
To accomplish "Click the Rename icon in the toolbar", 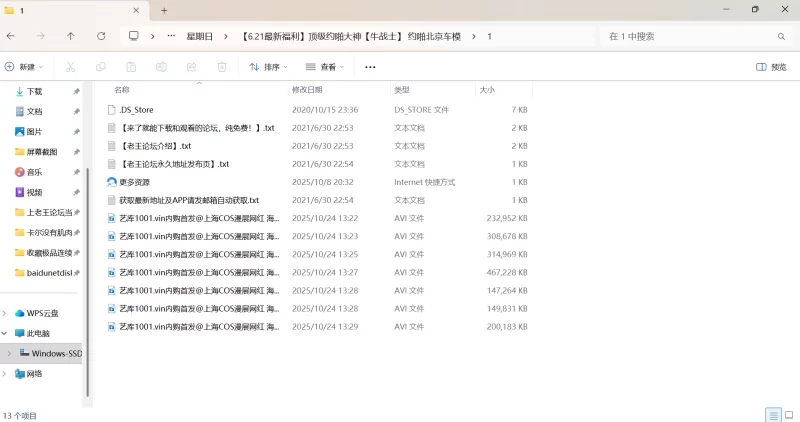I will tap(161, 67).
